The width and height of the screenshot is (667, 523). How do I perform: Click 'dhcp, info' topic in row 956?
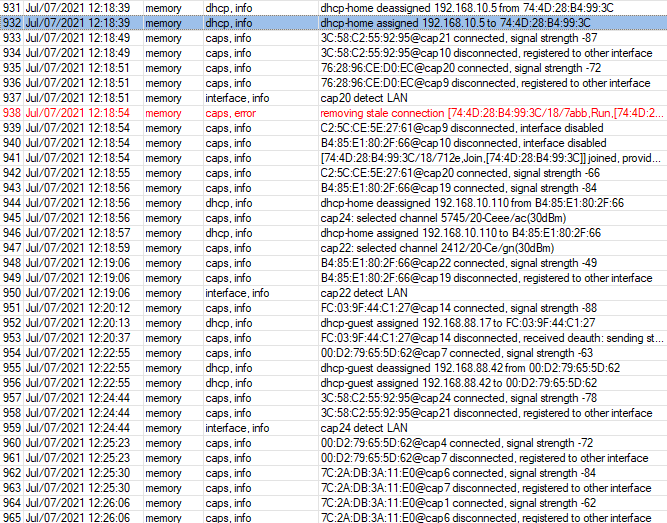pyautogui.click(x=229, y=383)
